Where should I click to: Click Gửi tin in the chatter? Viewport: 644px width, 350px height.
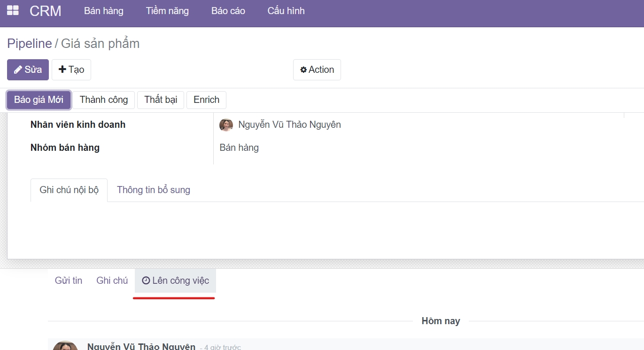[x=69, y=280]
